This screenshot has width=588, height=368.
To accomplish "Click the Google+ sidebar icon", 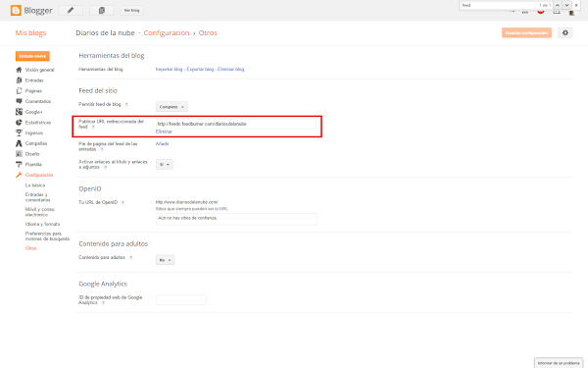I will pyautogui.click(x=19, y=112).
